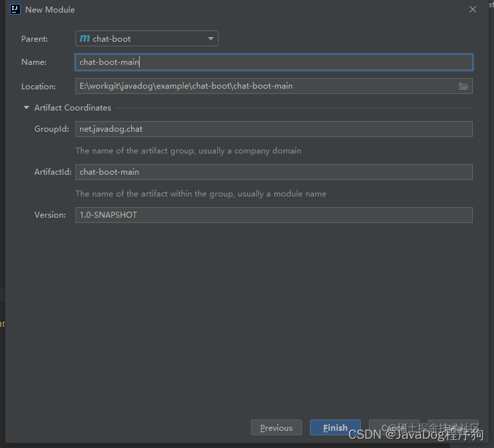Collapse the Artifact Coordinates section
The image size is (494, 448).
click(26, 108)
